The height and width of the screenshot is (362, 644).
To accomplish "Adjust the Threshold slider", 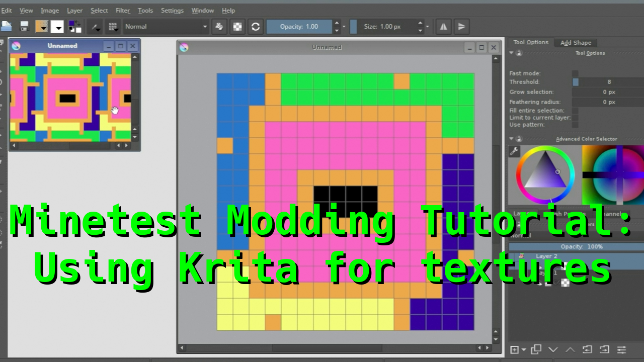I will click(x=609, y=82).
